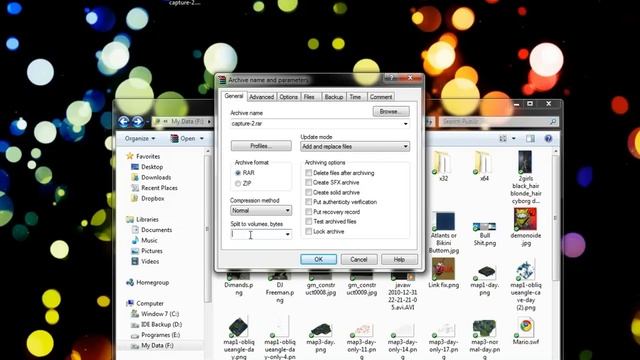Enable Lock archive checkbox
This screenshot has height=360, width=640.
tap(309, 231)
